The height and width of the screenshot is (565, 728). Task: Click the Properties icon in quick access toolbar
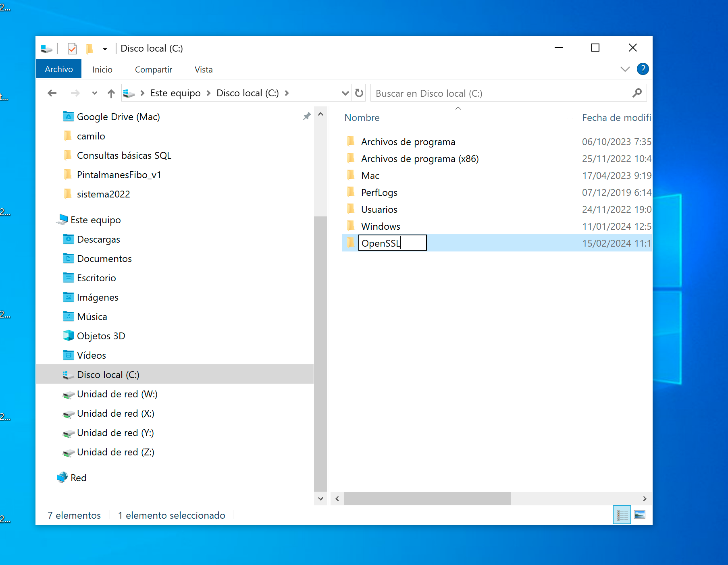coord(72,49)
